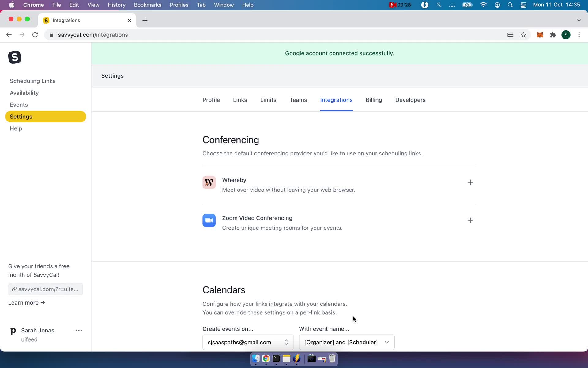Click the browser bookmark star icon
The image size is (588, 368).
[x=524, y=35]
